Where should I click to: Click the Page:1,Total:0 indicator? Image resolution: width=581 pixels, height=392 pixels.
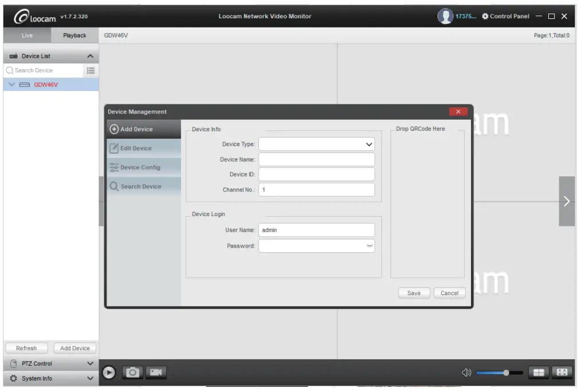click(x=551, y=36)
